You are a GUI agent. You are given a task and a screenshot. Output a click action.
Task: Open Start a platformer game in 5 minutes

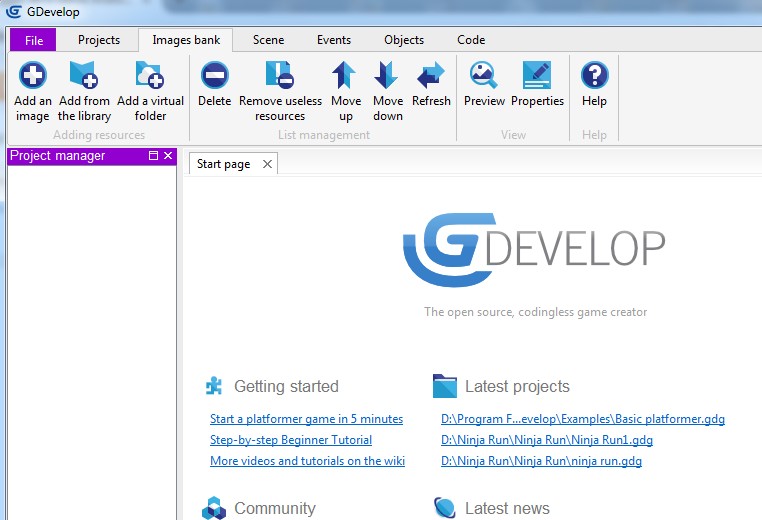click(306, 419)
